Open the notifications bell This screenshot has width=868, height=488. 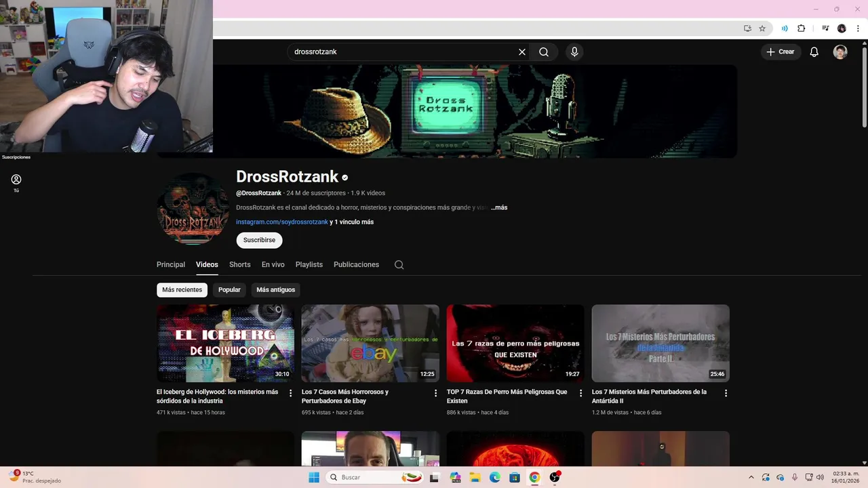click(814, 52)
